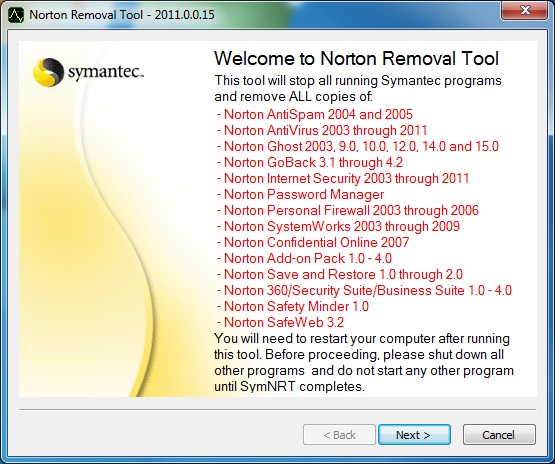Viewport: 555px width, 464px height.
Task: Click the Norton SystemWorks 2003 through 2009 line
Action: 338,226
